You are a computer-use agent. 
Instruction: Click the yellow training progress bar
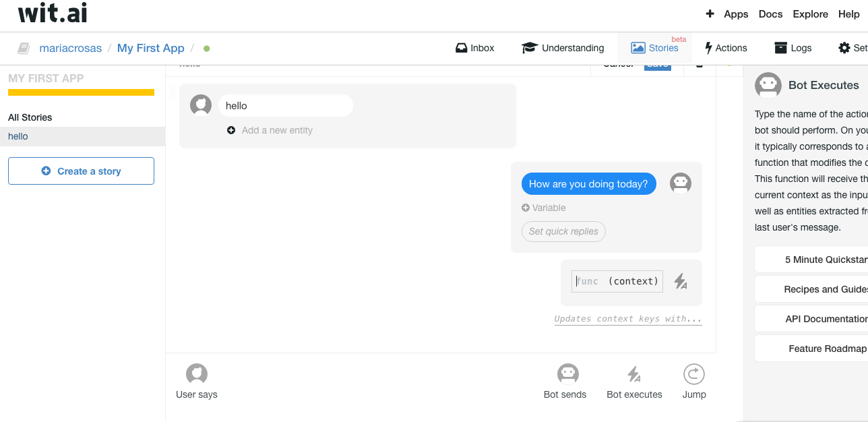pyautogui.click(x=81, y=93)
